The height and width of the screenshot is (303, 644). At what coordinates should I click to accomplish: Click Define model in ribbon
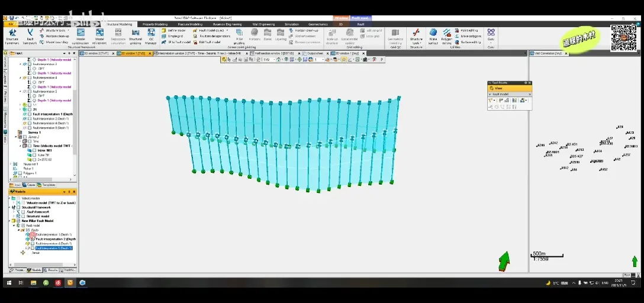tap(174, 30)
